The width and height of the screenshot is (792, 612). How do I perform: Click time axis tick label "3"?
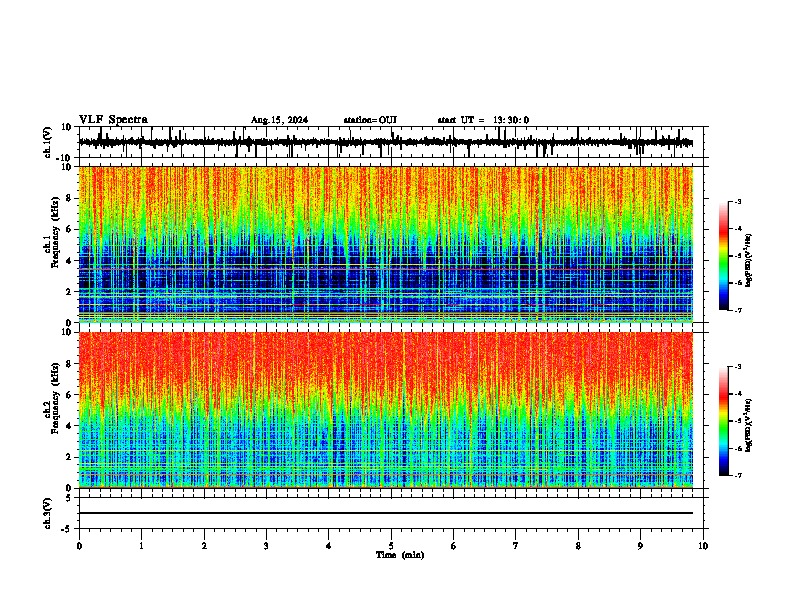266,546
